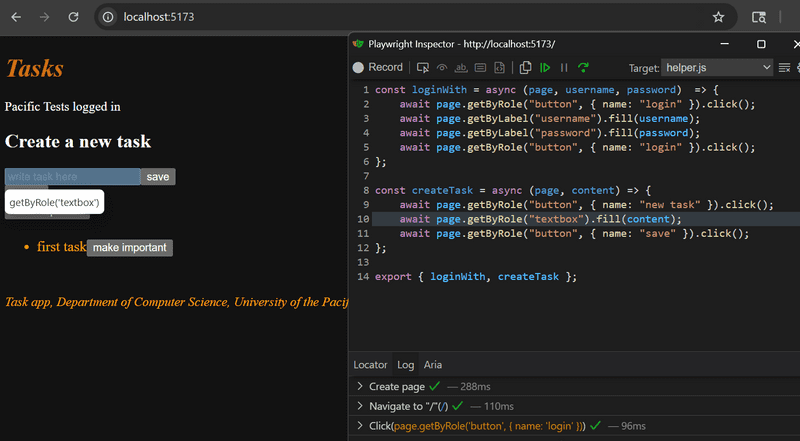Switch to the Log tab
This screenshot has height=441, width=800.
(x=405, y=365)
